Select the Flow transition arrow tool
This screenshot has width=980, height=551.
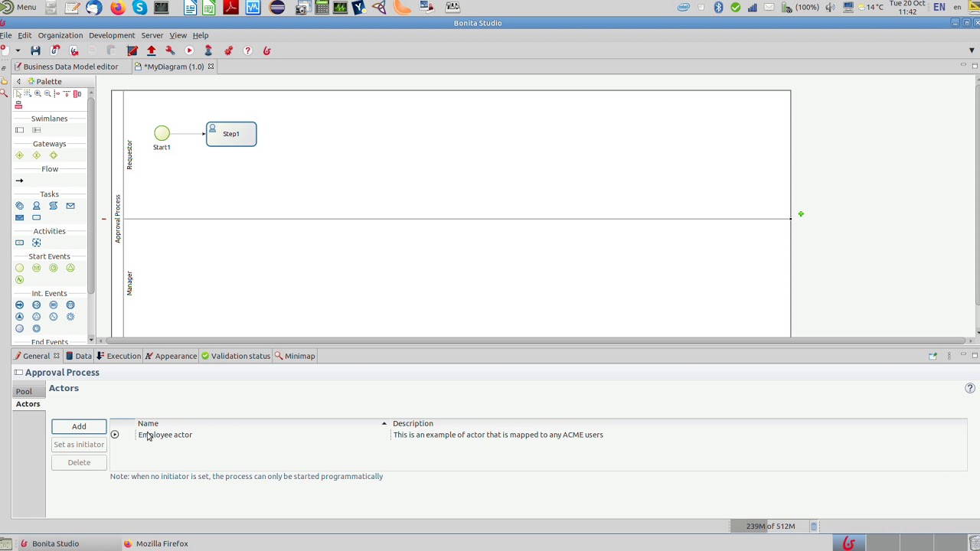click(20, 181)
